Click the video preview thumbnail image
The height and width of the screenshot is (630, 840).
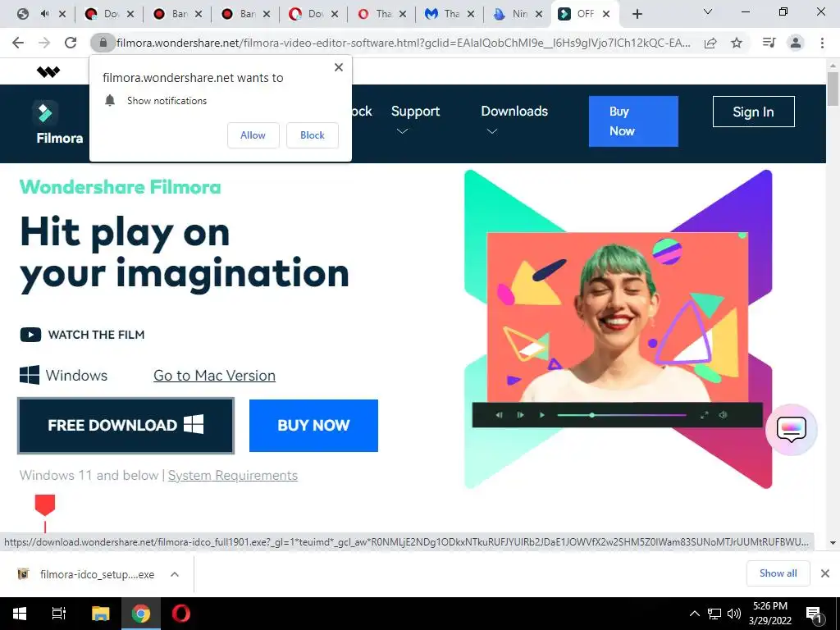pyautogui.click(x=617, y=317)
